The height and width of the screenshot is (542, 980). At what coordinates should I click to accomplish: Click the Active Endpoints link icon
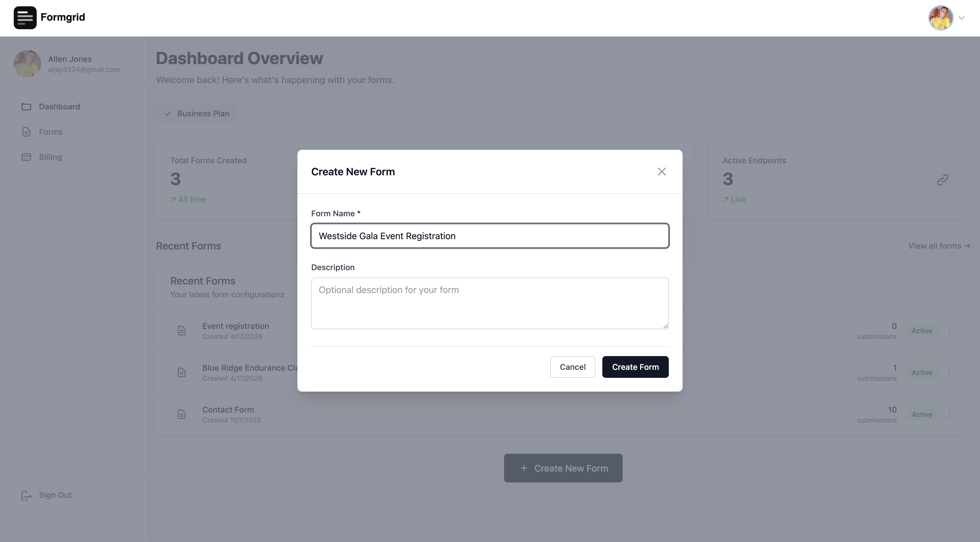tap(942, 180)
